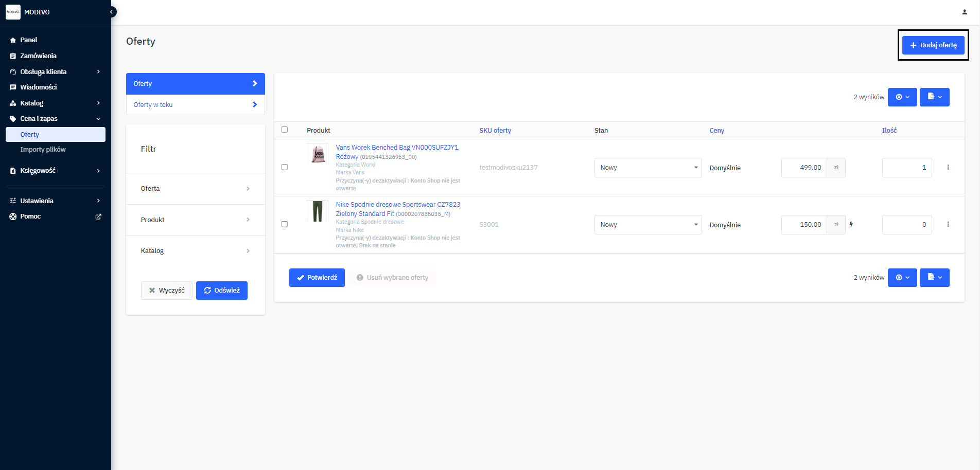Screen dimensions: 980x470
Task: Open three-dot menu for Nike Spodnie offer
Action: tap(948, 224)
